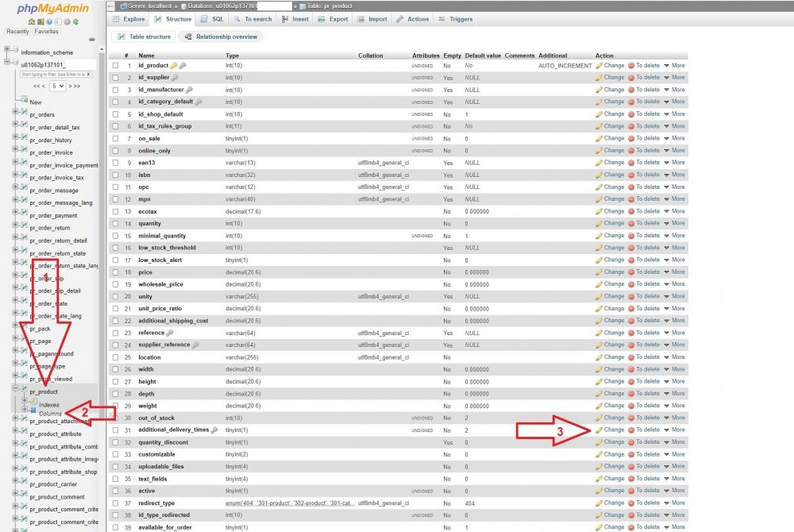Click red delete icon for id_supplier row
This screenshot has width=794, height=532.
tap(631, 78)
